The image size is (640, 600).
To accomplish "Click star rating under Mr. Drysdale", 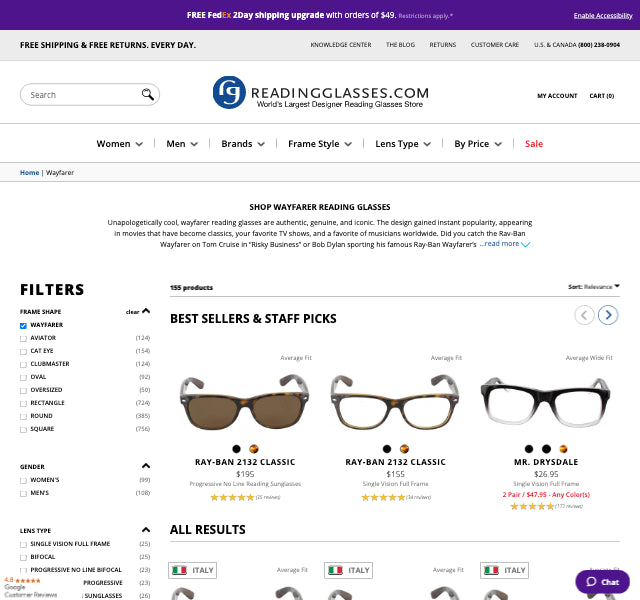I will click(x=530, y=506).
